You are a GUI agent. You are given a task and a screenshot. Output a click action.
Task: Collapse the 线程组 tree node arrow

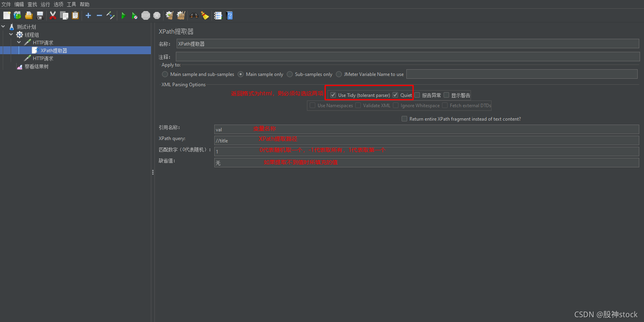tap(11, 34)
